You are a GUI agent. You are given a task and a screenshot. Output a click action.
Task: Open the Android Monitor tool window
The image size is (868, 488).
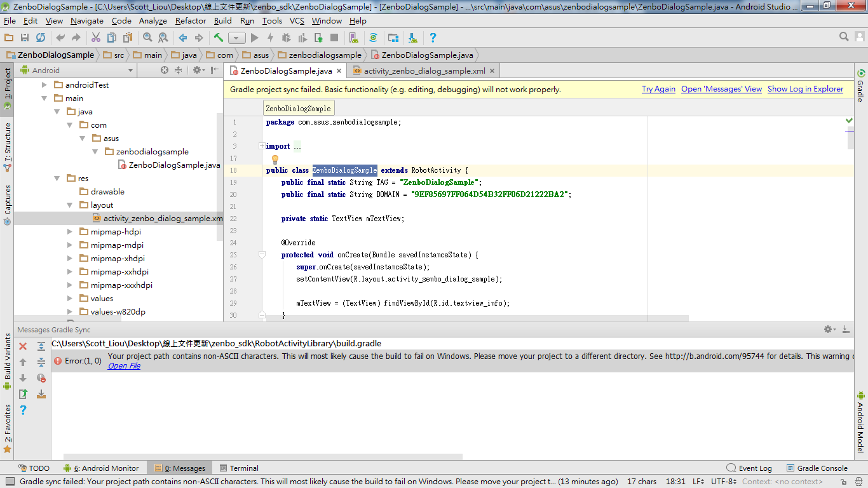pyautogui.click(x=102, y=468)
